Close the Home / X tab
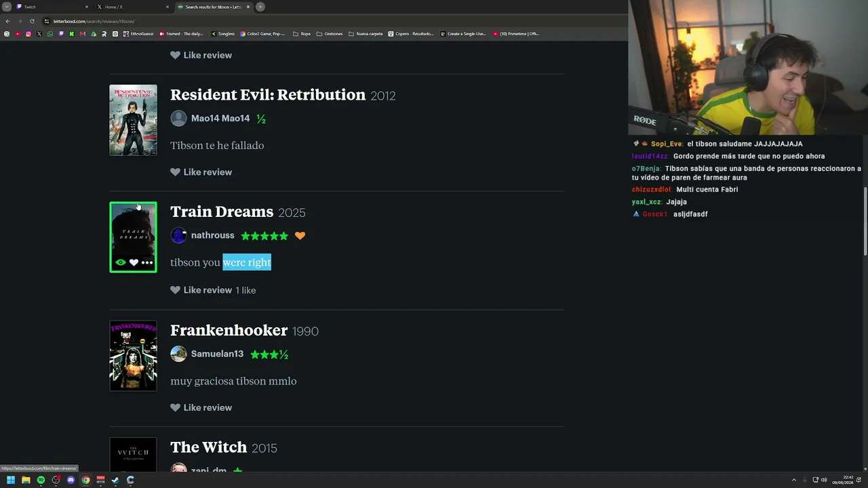The image size is (868, 488). [167, 7]
